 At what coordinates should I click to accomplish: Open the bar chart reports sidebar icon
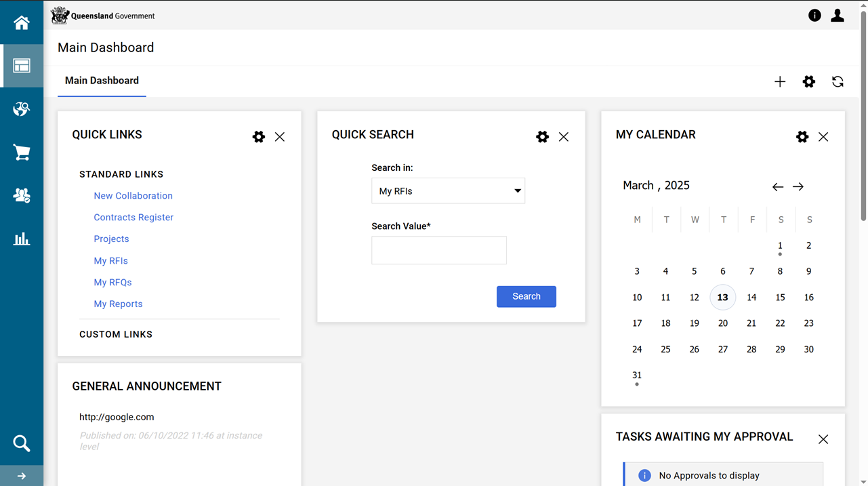(x=22, y=239)
